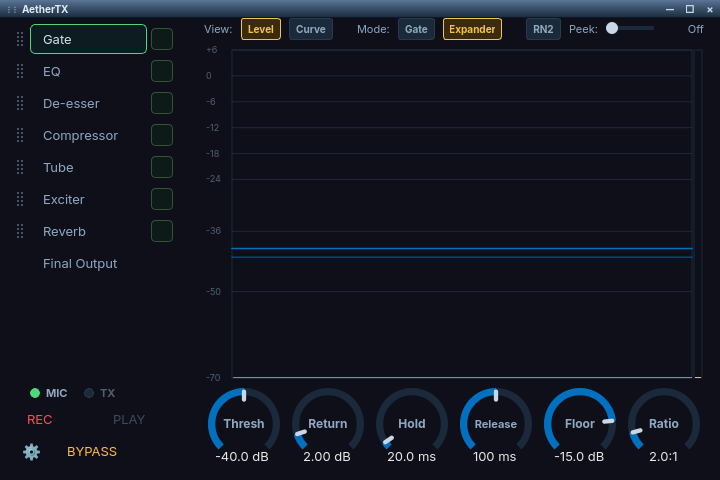Viewport: 720px width, 480px height.
Task: Click the 2.0:1 ratio value
Action: point(663,457)
